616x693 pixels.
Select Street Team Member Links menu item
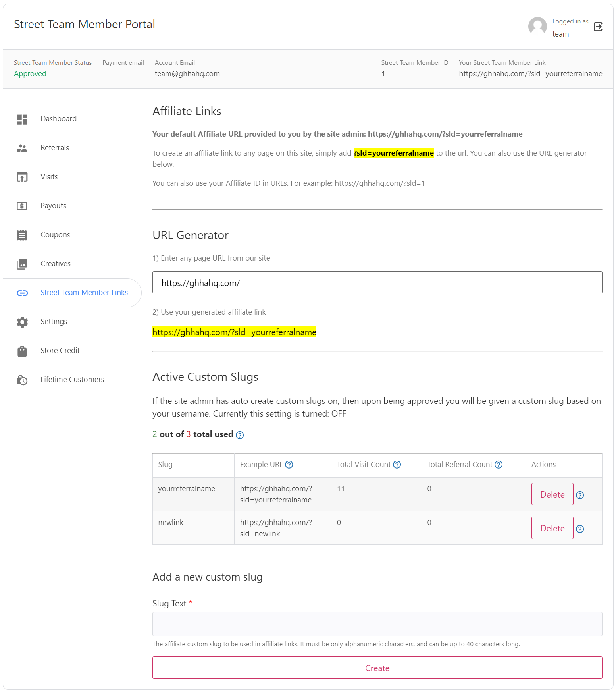coord(84,293)
